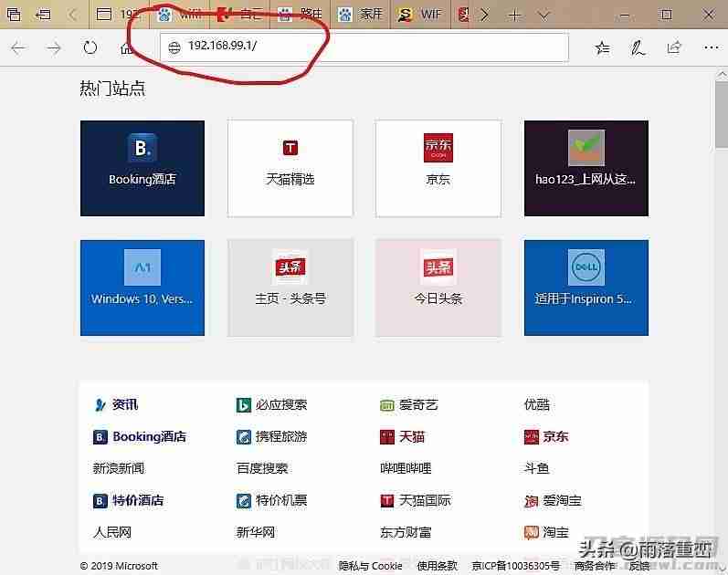The image size is (728, 575).
Task: Click the 天猫国际 red icon
Action: tap(387, 501)
